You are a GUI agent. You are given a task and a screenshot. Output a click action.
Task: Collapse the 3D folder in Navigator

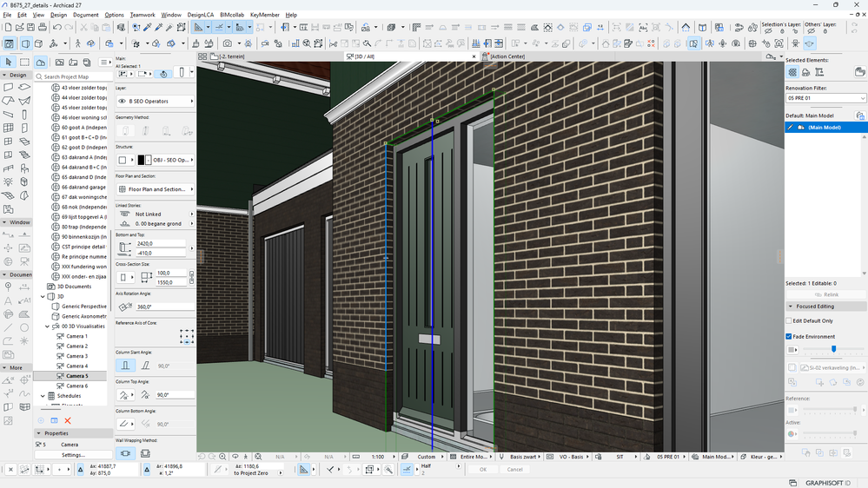[43, 297]
